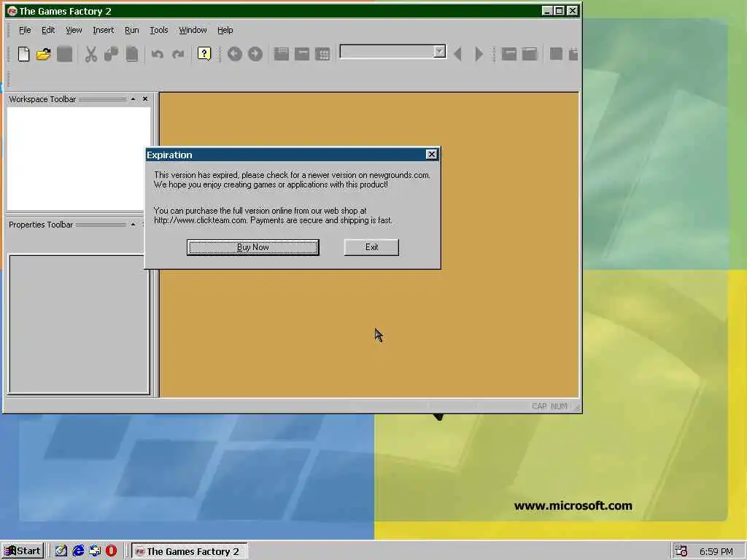747x560 pixels.
Task: Open the Help menu
Action: coord(225,30)
